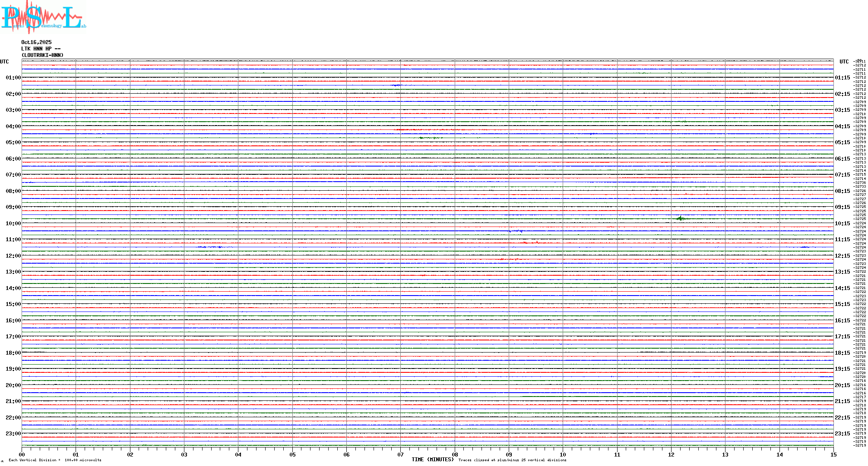Click the PSL seismology lab logo
The image size is (868, 466).
(x=43, y=17)
